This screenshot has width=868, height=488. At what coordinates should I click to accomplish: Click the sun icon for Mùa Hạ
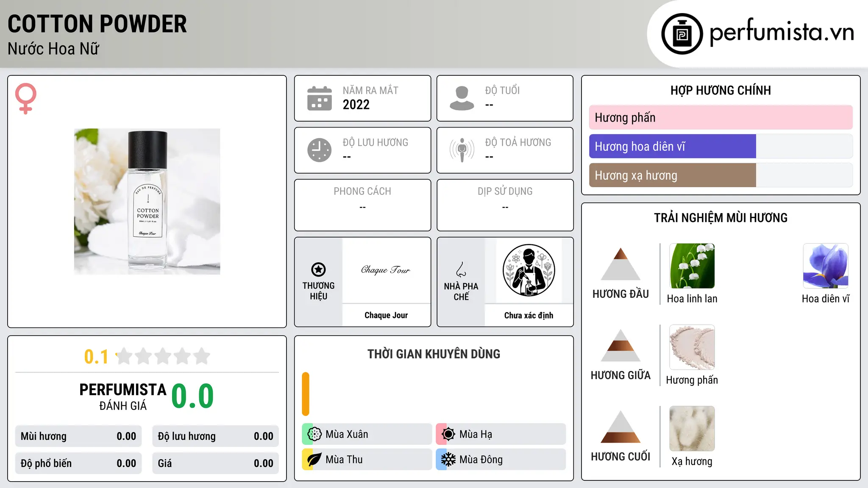(448, 434)
